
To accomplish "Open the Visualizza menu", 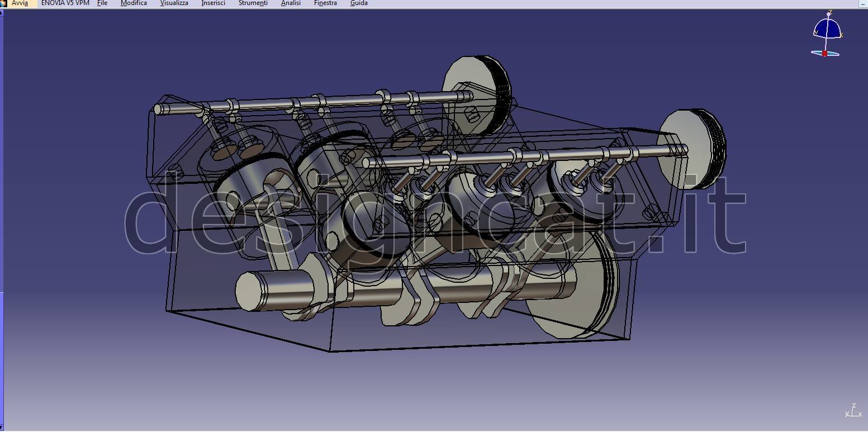I will (x=174, y=3).
